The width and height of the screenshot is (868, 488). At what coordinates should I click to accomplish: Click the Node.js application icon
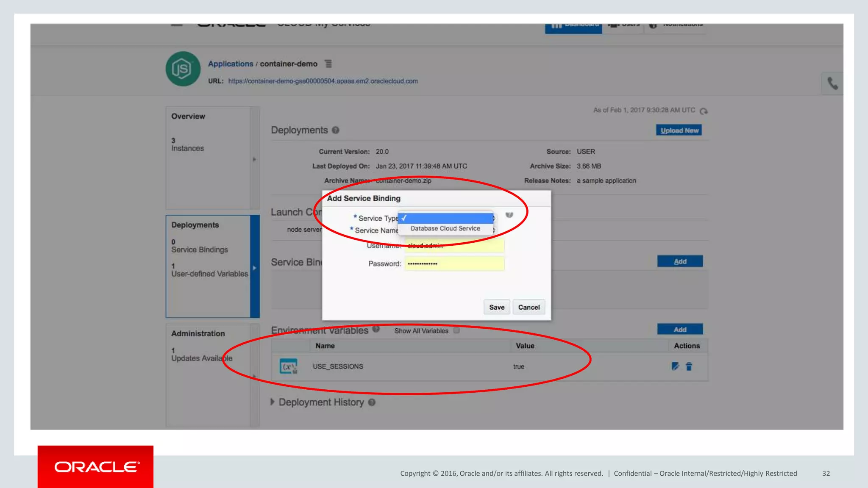(183, 69)
